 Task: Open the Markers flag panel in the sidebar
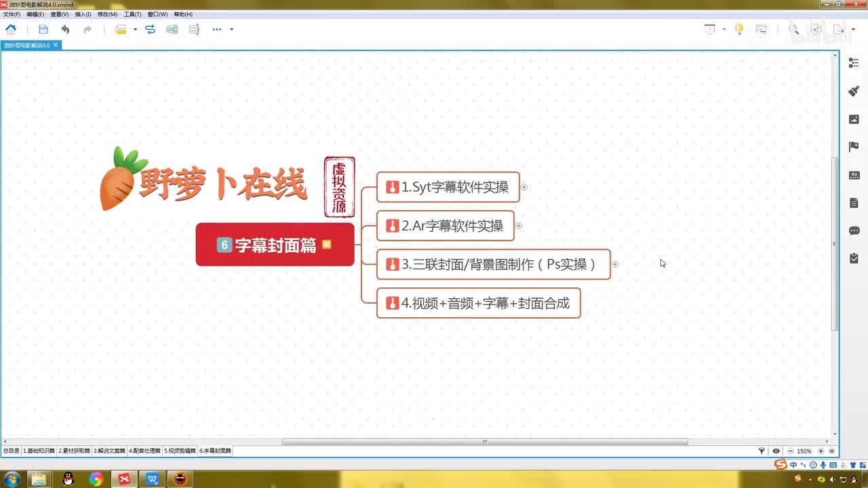[x=854, y=147]
